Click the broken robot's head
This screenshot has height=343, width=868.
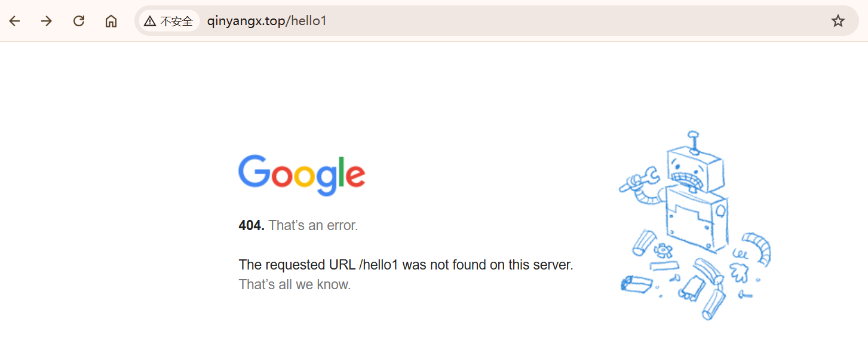tap(696, 170)
